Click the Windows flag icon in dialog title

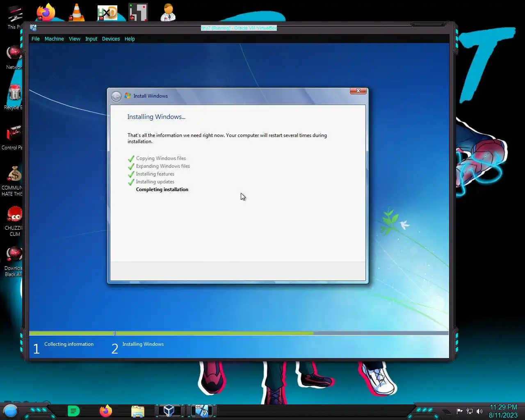(x=128, y=96)
